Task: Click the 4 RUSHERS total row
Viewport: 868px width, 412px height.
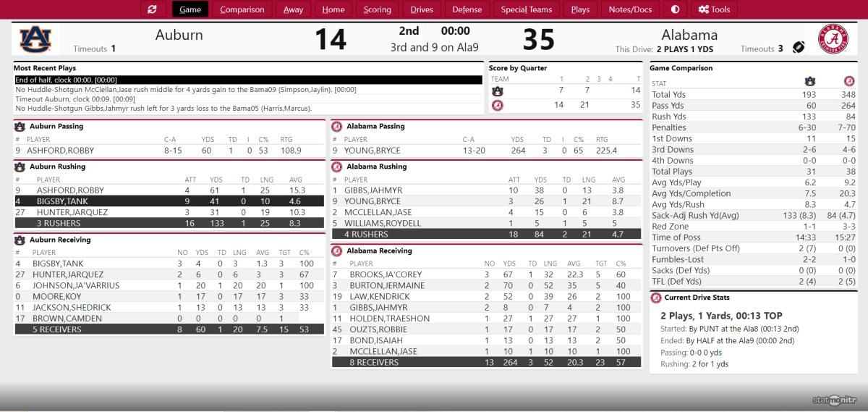Action: pyautogui.click(x=487, y=235)
